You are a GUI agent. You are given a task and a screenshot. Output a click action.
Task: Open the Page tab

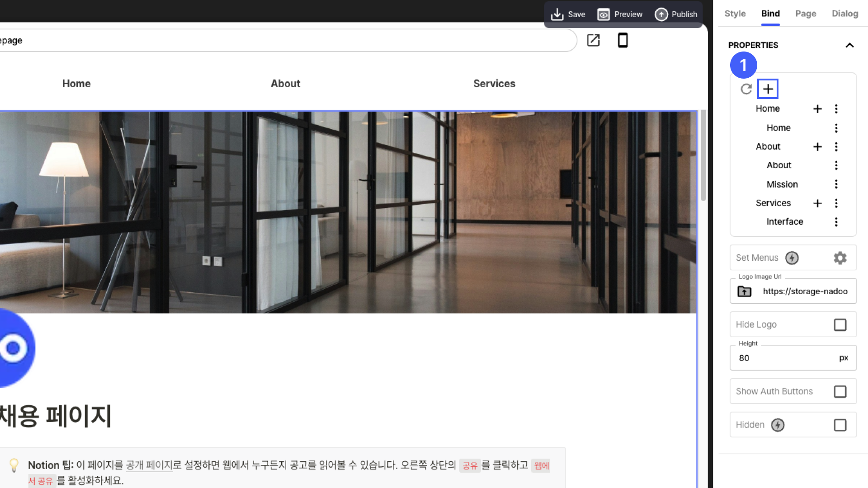pos(806,14)
